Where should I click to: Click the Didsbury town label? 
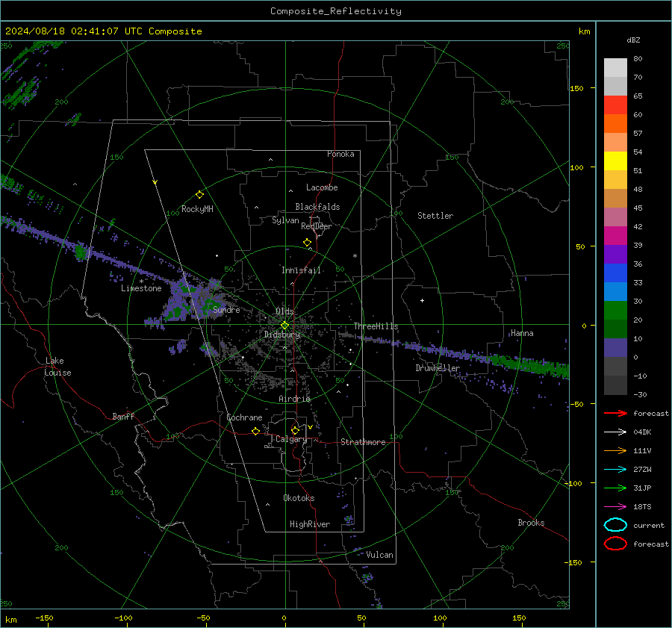click(x=282, y=335)
